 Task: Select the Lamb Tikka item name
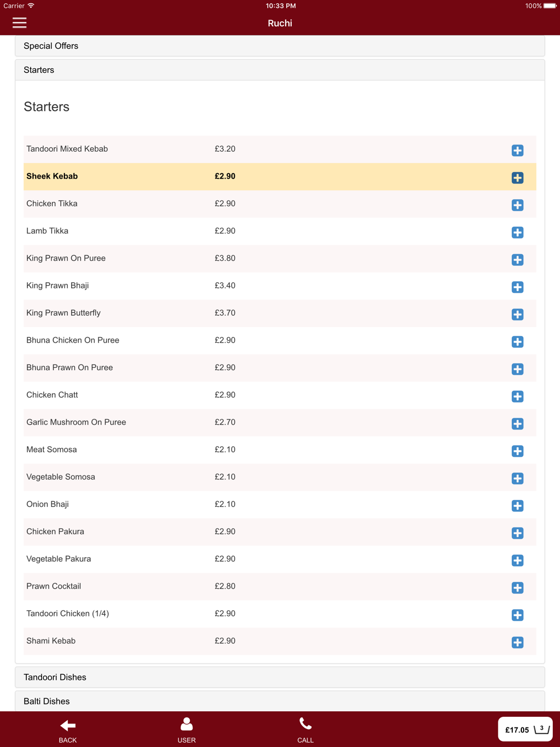coord(47,231)
